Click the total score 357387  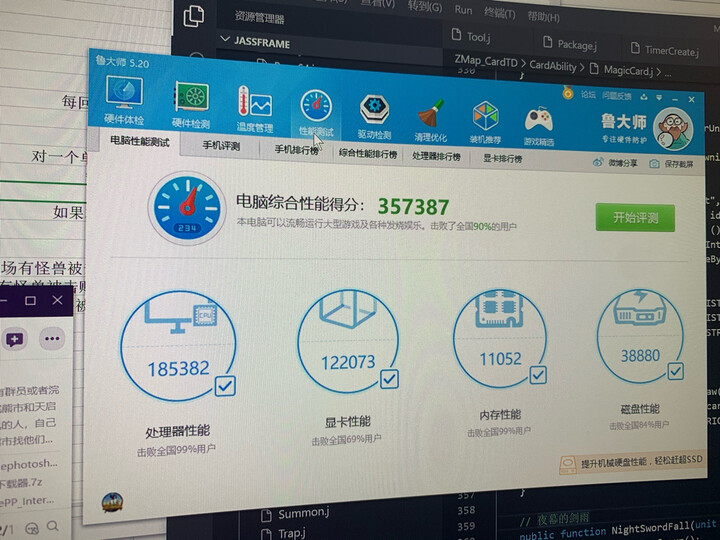point(413,207)
